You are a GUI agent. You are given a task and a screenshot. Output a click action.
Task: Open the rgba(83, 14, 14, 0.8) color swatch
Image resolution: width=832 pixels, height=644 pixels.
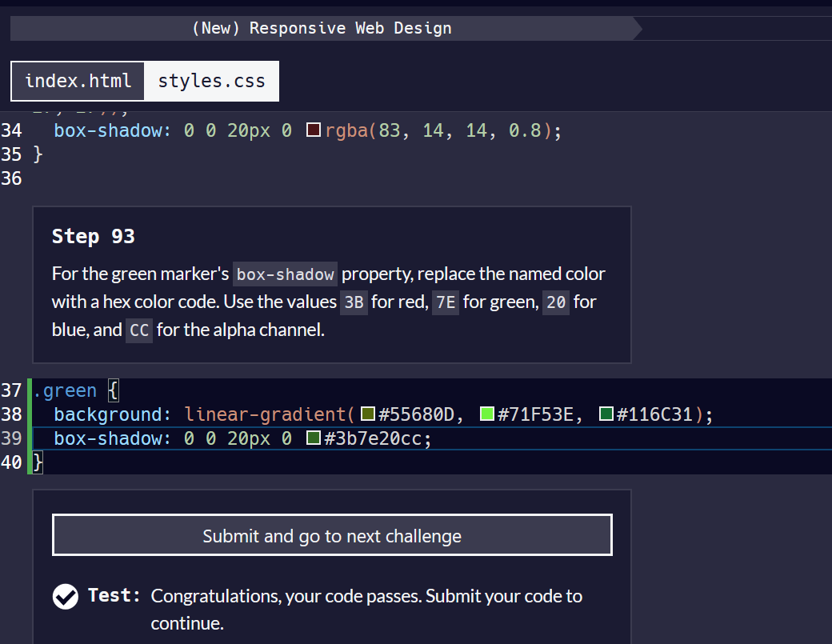coord(314,130)
